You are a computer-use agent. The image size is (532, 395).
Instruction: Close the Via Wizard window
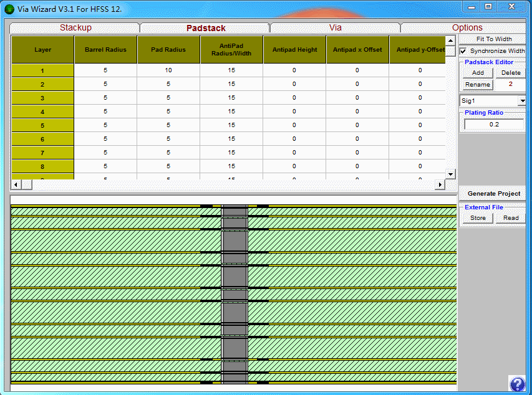tap(512, 7)
